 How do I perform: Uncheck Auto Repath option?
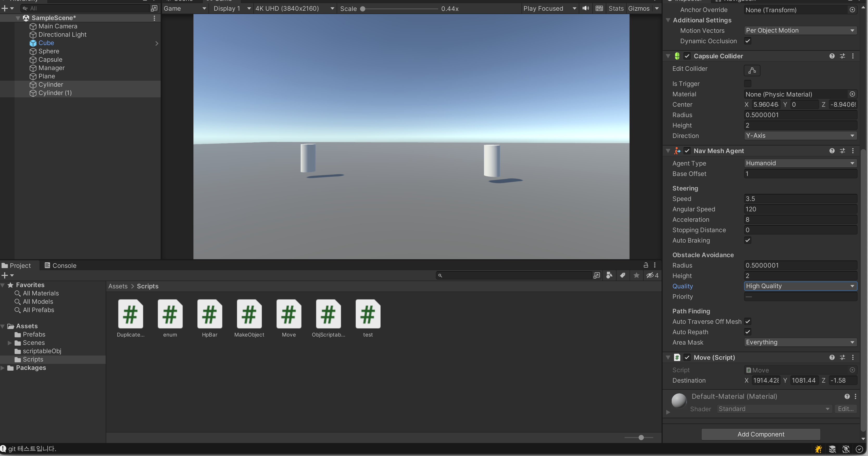coord(747,332)
